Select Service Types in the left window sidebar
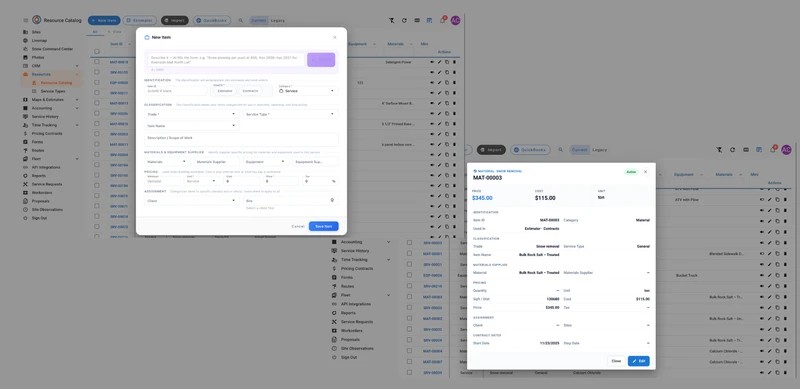Screen dimensions: 800x389 53,91
